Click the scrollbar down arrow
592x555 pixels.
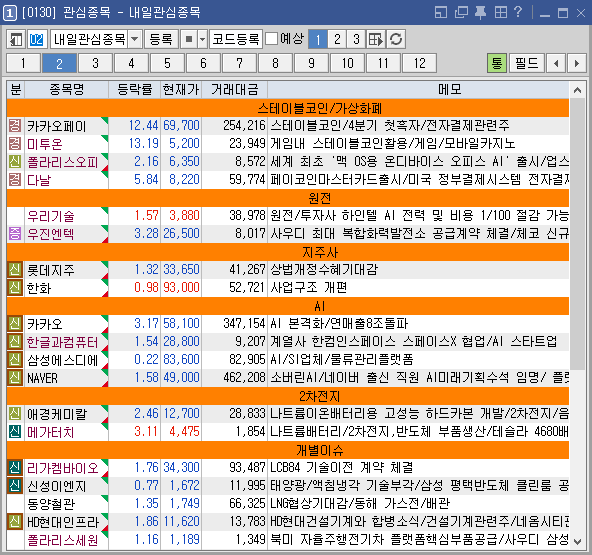(577, 541)
